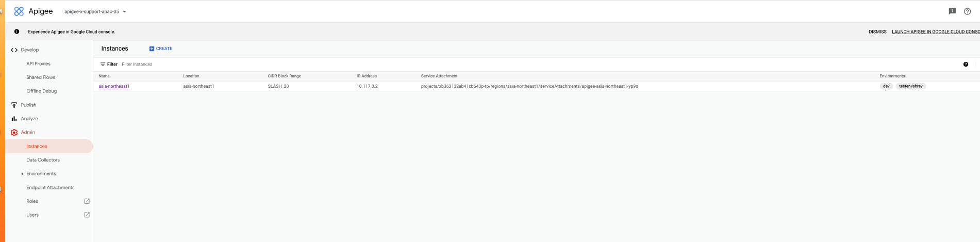
Task: Click the testenvshrey environment chip
Action: tap(910, 86)
